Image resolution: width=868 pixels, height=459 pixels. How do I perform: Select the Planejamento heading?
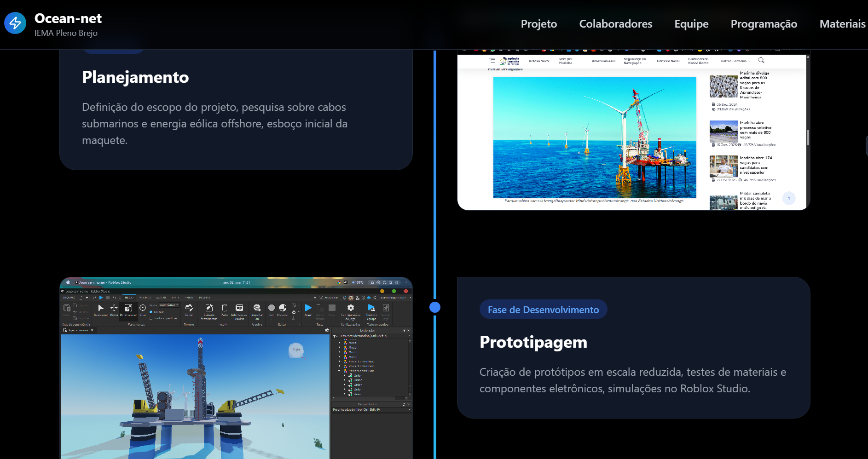pyautogui.click(x=135, y=77)
